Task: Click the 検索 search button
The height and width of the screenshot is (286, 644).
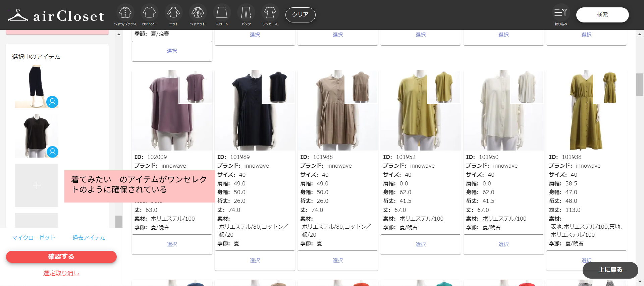Action: pyautogui.click(x=602, y=15)
